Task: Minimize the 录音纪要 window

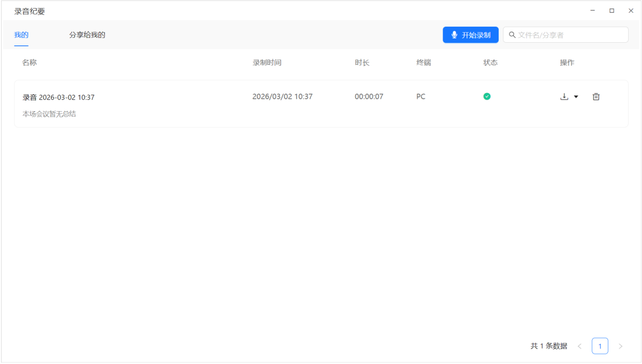Action: click(x=593, y=11)
